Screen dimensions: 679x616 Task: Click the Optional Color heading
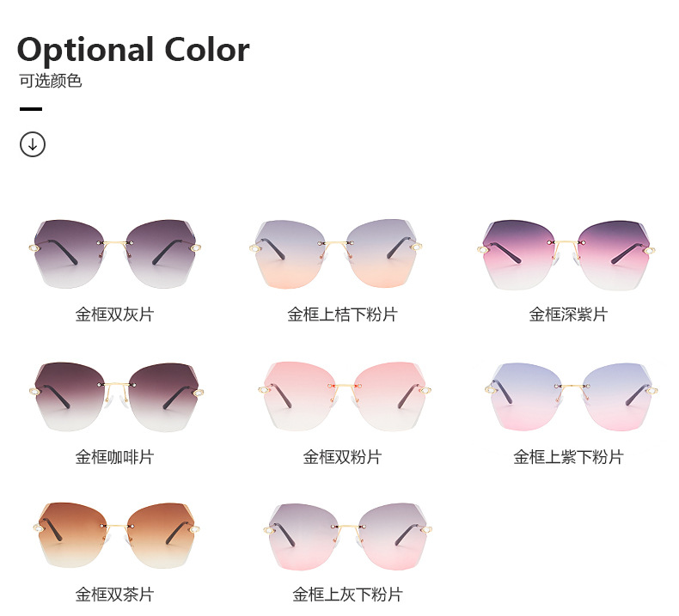pyautogui.click(x=133, y=50)
